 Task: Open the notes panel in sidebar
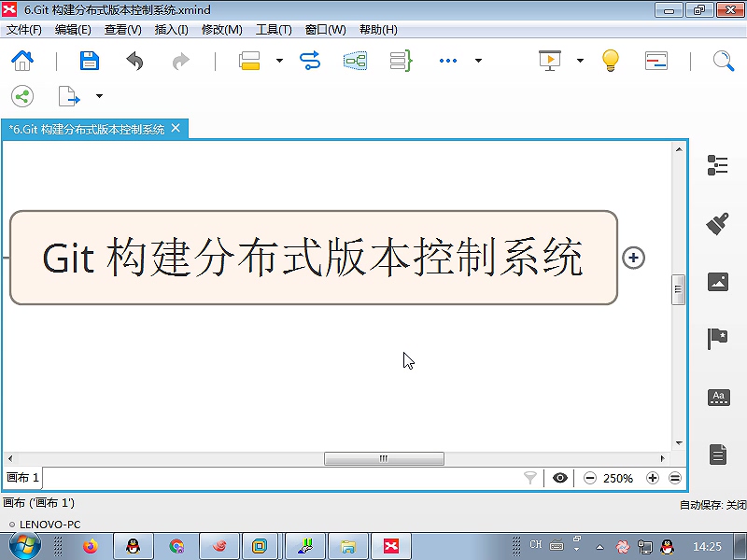tap(718, 455)
